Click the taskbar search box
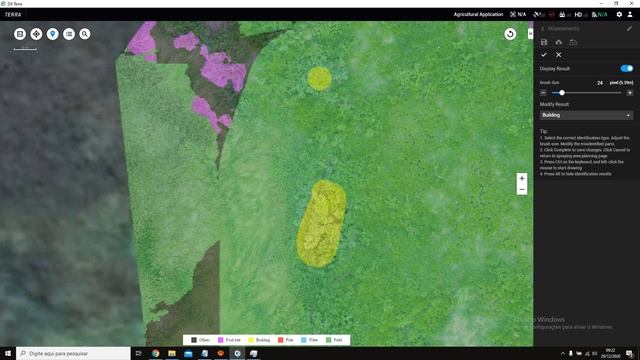This screenshot has width=640, height=360. [x=73, y=353]
